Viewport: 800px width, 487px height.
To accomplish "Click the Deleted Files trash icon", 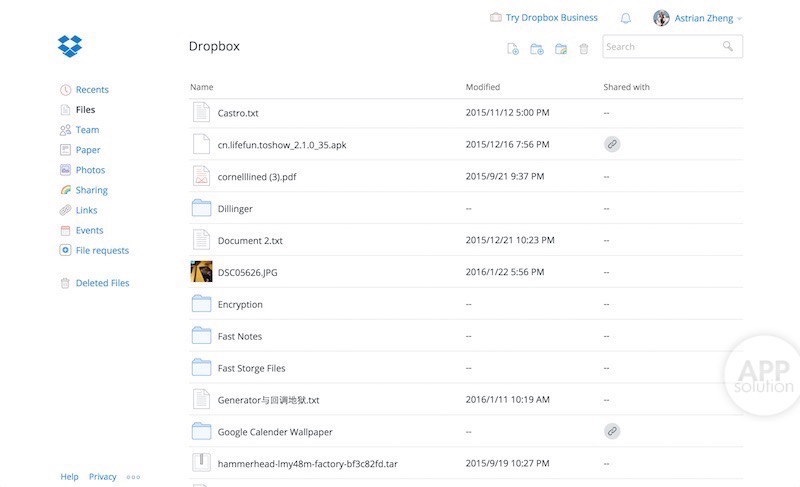I will coord(65,283).
